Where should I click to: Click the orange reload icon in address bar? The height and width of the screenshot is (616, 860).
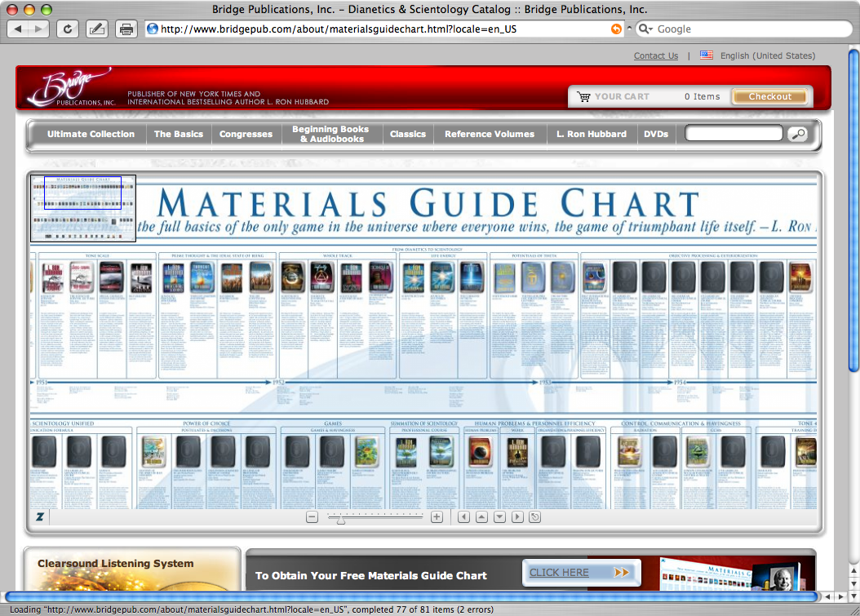point(617,29)
